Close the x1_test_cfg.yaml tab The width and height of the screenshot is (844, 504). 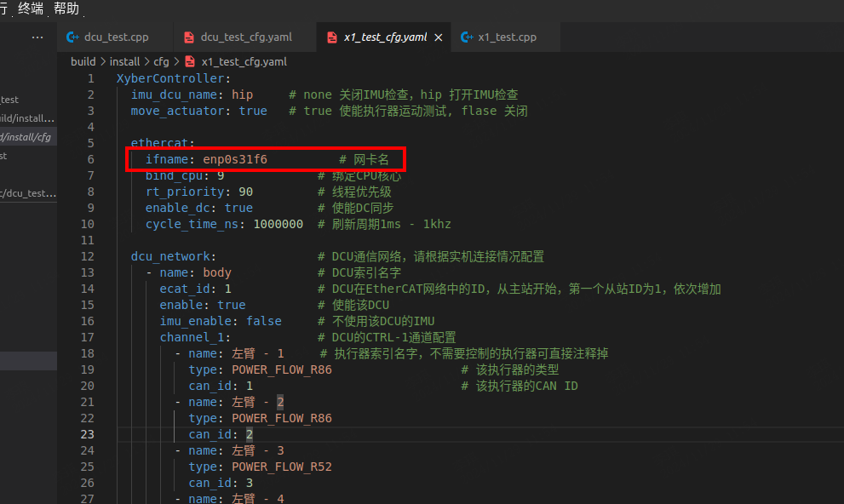coord(439,37)
